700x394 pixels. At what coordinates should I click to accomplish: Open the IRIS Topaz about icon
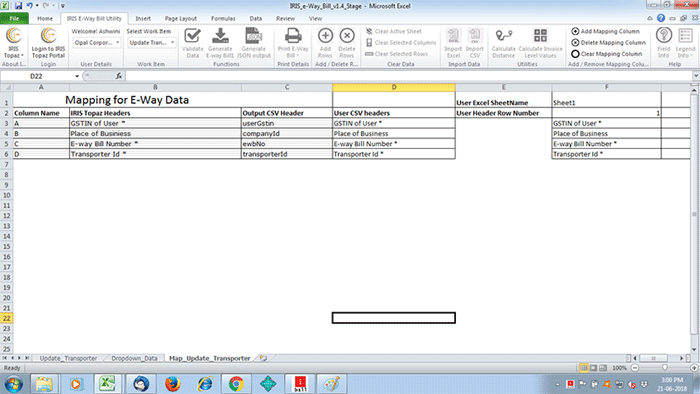point(13,43)
